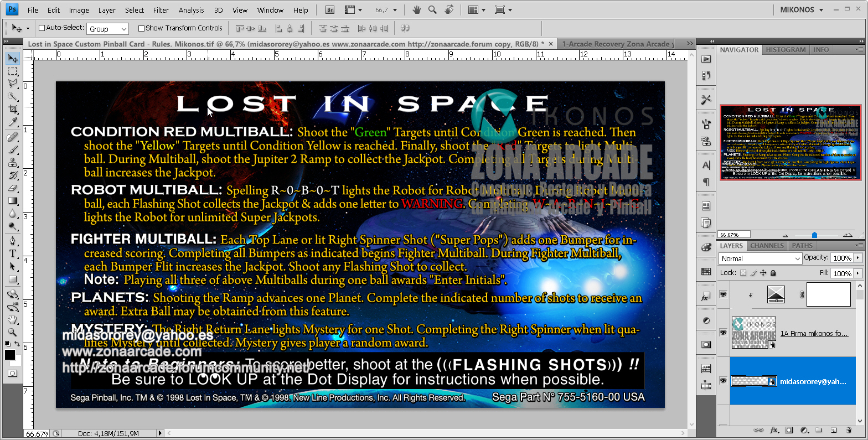Select the Blur tool
The image size is (868, 440).
click(x=12, y=213)
